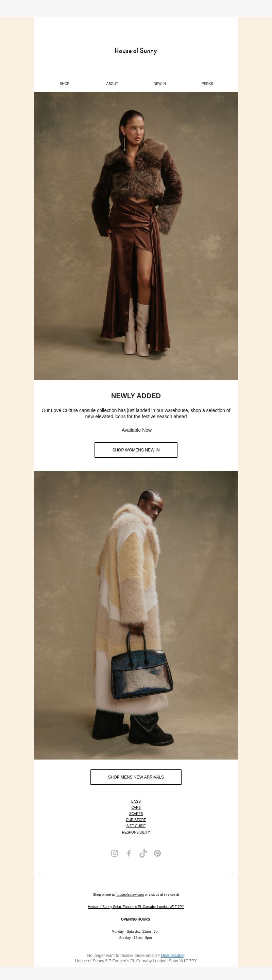Screen dimensions: 272x980
Task: Open the CAPS link
Action: 136,807
